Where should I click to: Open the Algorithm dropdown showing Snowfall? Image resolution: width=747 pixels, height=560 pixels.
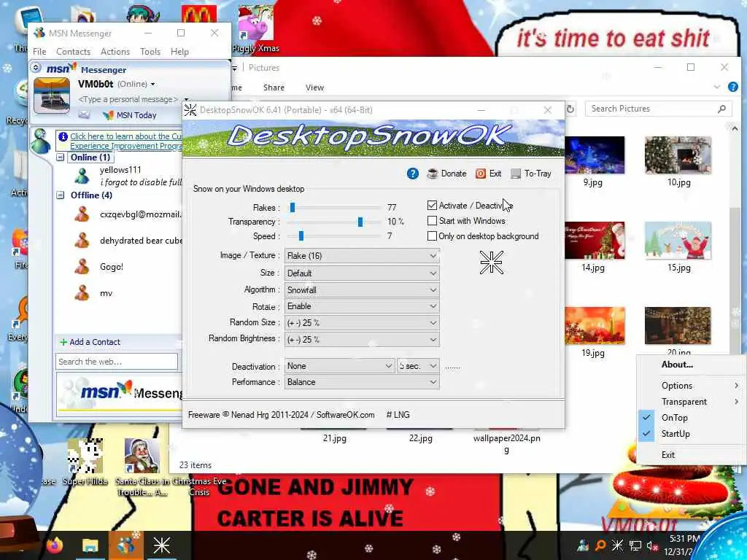(362, 290)
